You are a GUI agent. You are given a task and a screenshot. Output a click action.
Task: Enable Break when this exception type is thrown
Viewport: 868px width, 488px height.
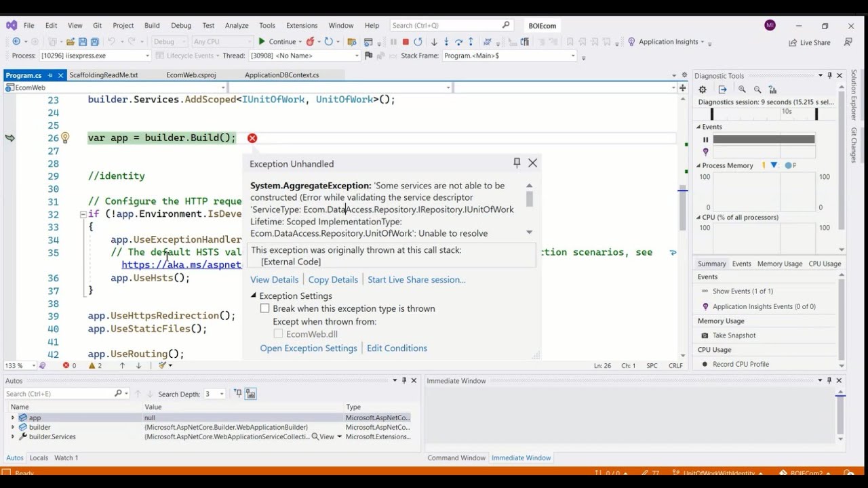tap(265, 308)
